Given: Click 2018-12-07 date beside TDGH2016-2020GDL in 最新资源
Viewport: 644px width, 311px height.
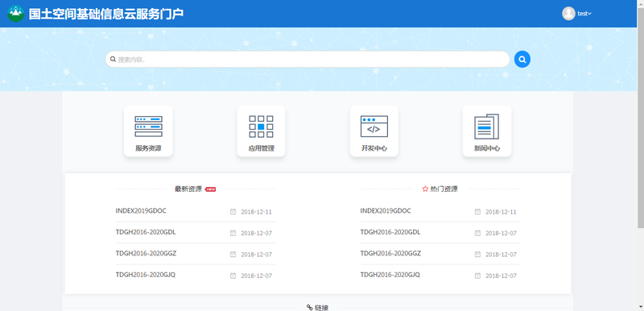Looking at the screenshot, I should coord(256,234).
